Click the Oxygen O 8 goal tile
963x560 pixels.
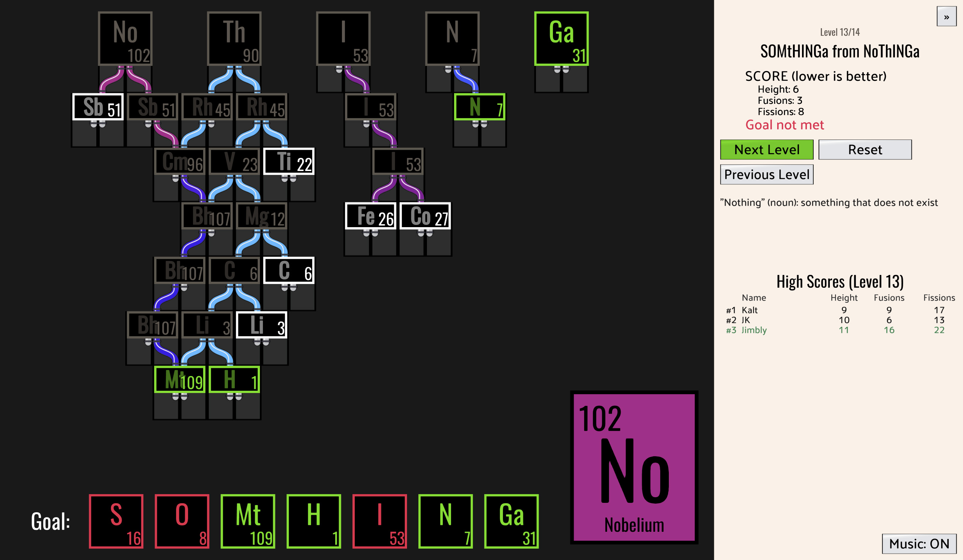pyautogui.click(x=182, y=521)
